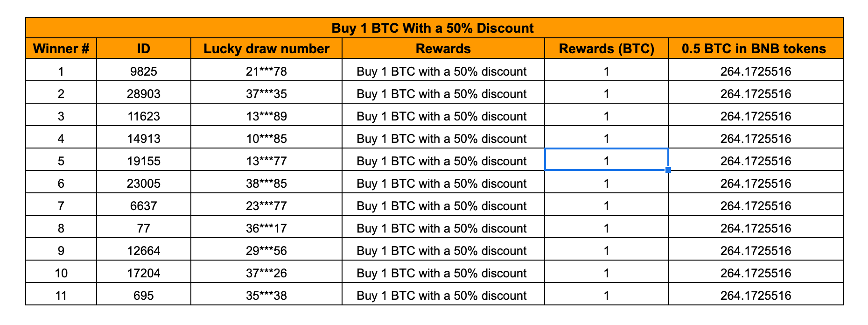
Task: Click the 'Rewards' column header cell
Action: point(443,49)
